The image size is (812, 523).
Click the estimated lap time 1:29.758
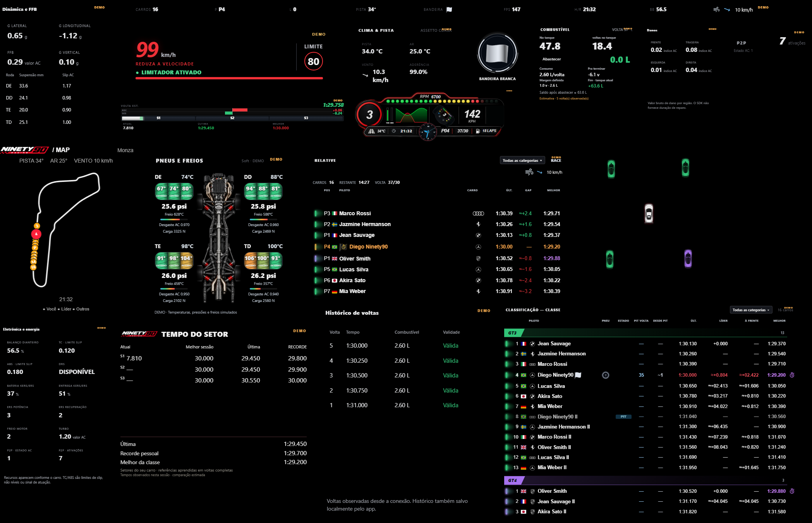(x=333, y=105)
